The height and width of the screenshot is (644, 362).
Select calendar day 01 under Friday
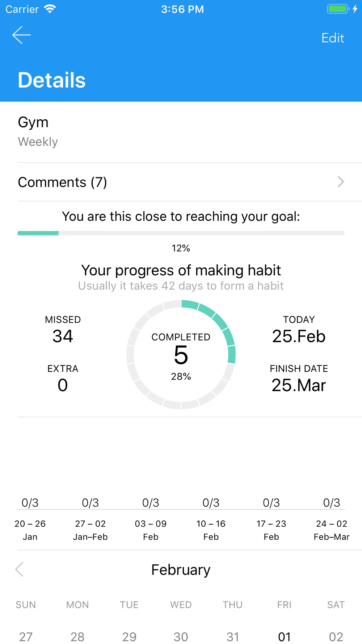(284, 636)
